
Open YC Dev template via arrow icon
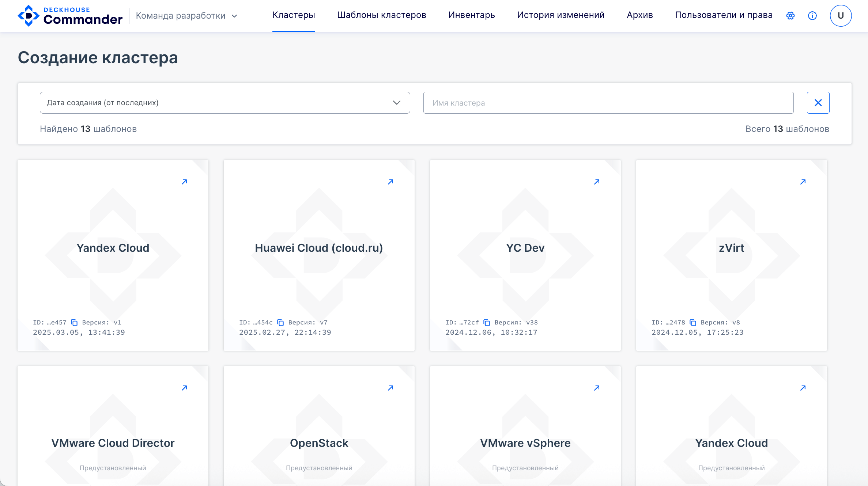[x=597, y=182]
